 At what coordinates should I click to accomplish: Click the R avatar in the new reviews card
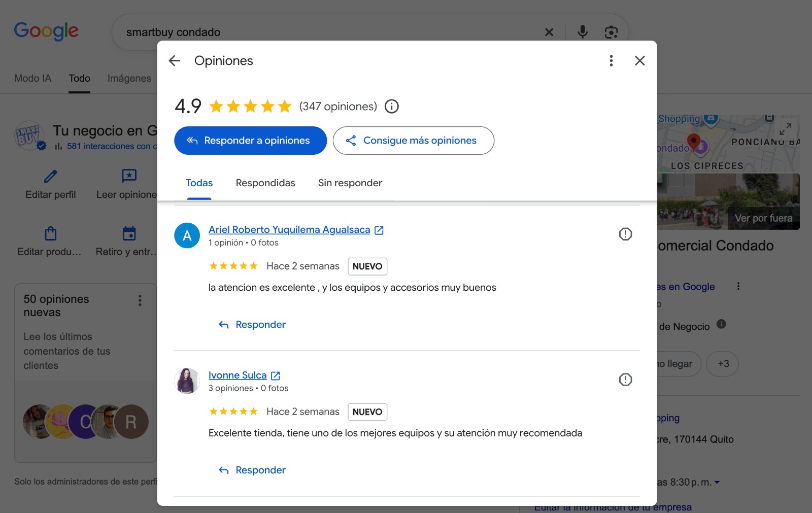pos(131,422)
